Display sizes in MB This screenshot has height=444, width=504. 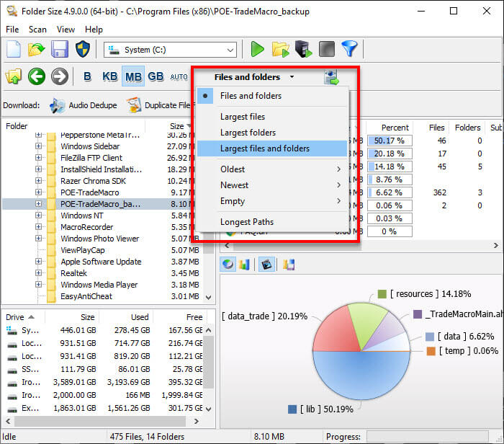click(133, 76)
